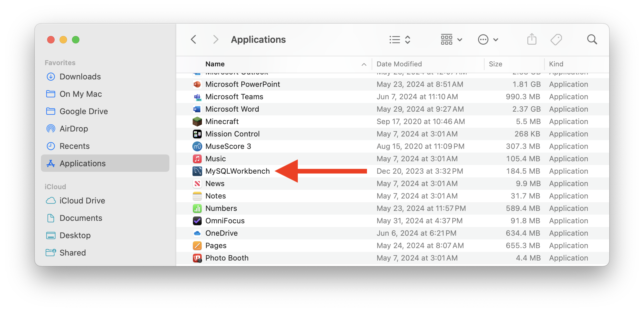Click the Photo Booth app icon
Viewport: 644px width, 312px height.
coord(197,258)
